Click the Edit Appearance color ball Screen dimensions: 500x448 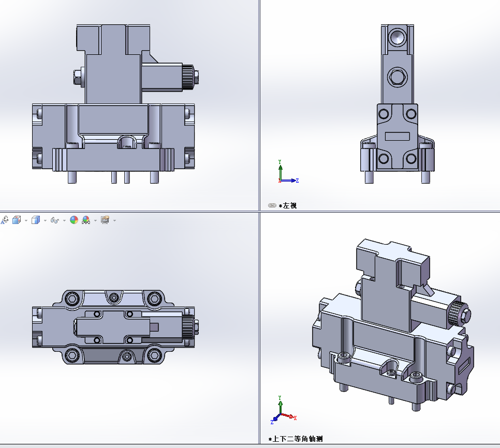[x=74, y=220]
